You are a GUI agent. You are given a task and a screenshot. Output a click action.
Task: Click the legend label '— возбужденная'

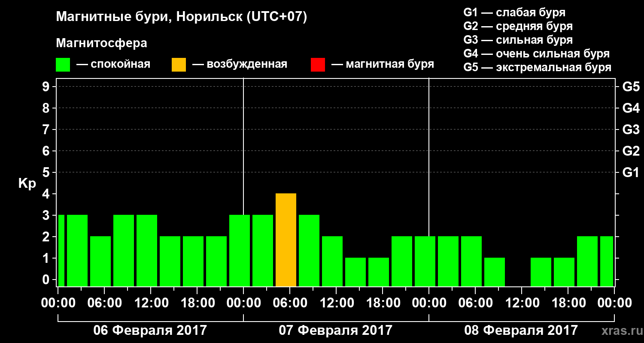tap(240, 65)
